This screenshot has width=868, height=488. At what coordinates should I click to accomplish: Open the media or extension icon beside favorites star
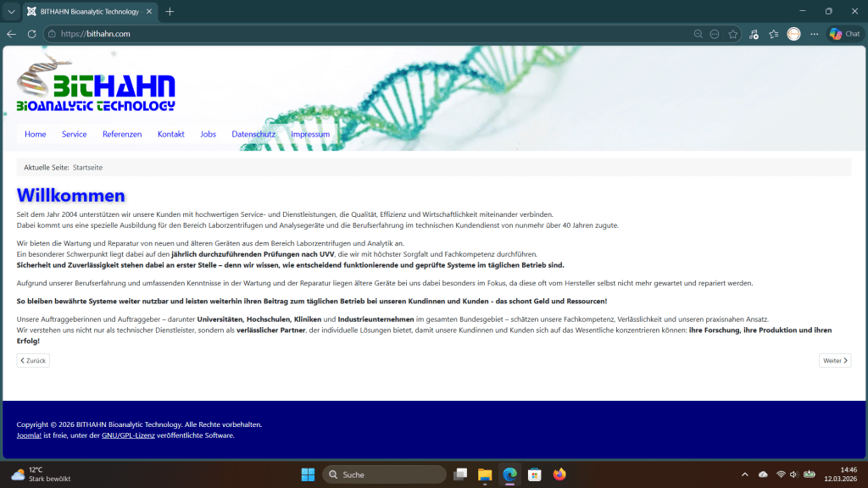[x=754, y=34]
